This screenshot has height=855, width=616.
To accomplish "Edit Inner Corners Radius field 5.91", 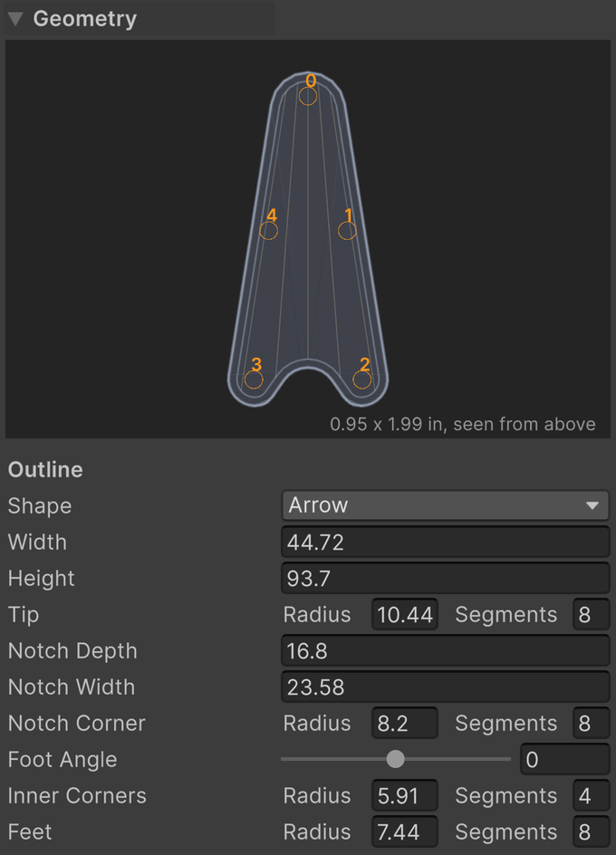I will point(405,795).
